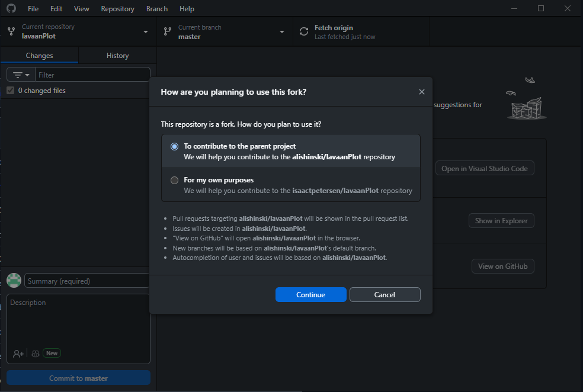The height and width of the screenshot is (392, 583).
Task: Expand the Current repository dropdown
Action: [78, 31]
